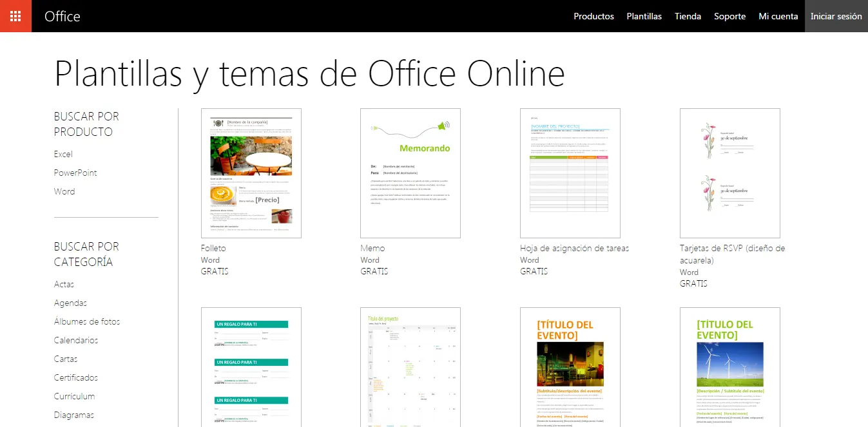Select the Actas category

(x=64, y=284)
